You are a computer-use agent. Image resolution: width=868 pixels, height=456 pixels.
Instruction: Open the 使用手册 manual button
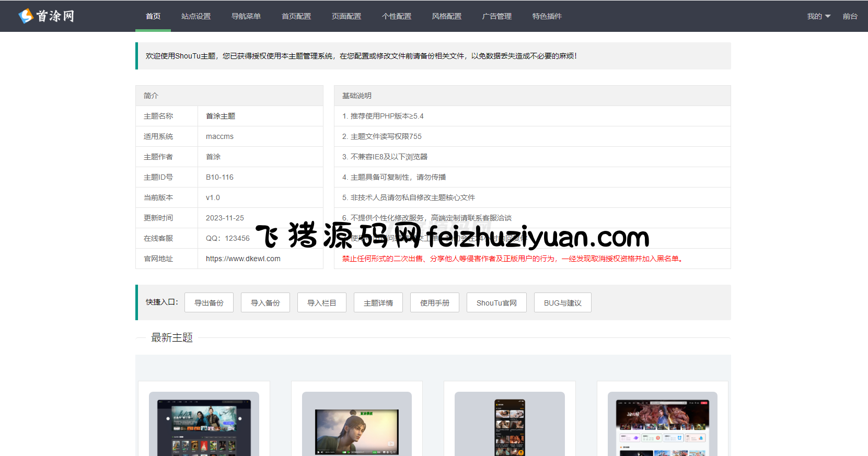pyautogui.click(x=435, y=303)
